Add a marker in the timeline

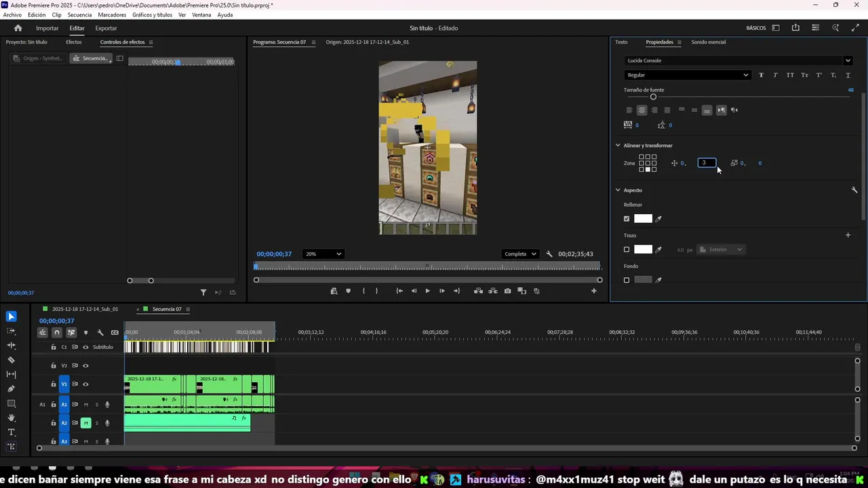coord(85,332)
